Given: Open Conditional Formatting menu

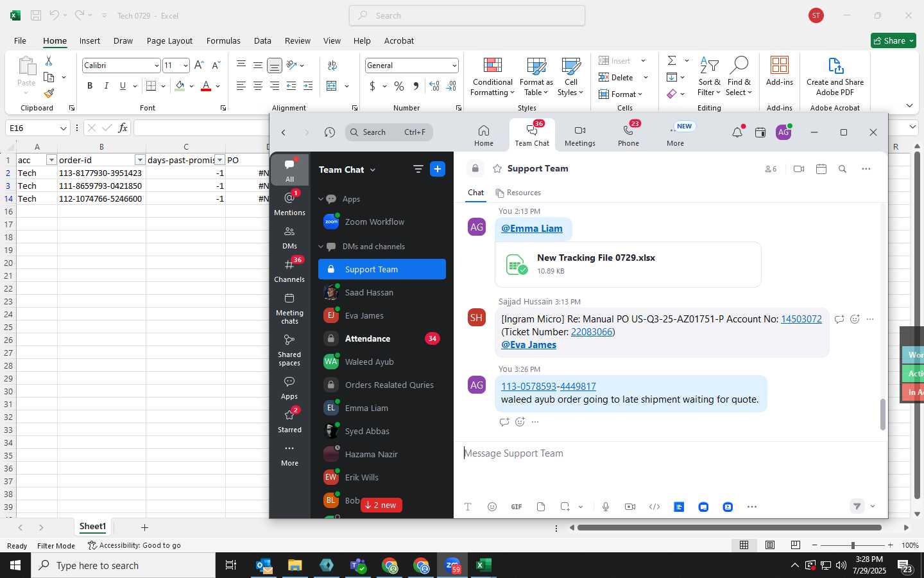Looking at the screenshot, I should pos(492,77).
